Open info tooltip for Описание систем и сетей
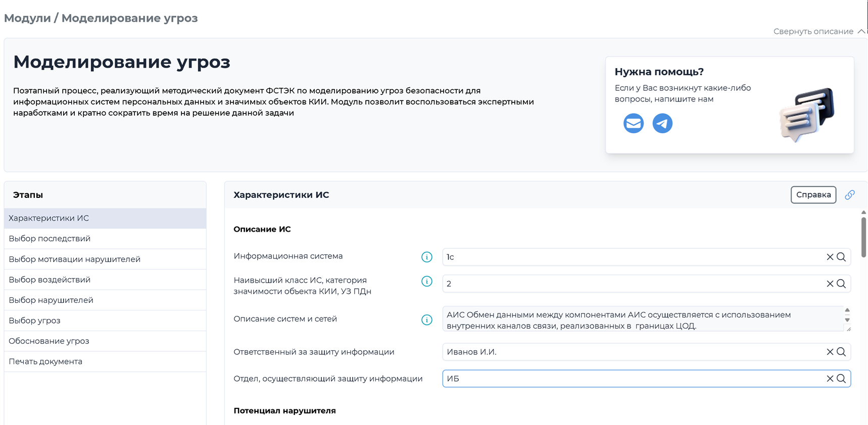This screenshot has width=868, height=425. 426,320
